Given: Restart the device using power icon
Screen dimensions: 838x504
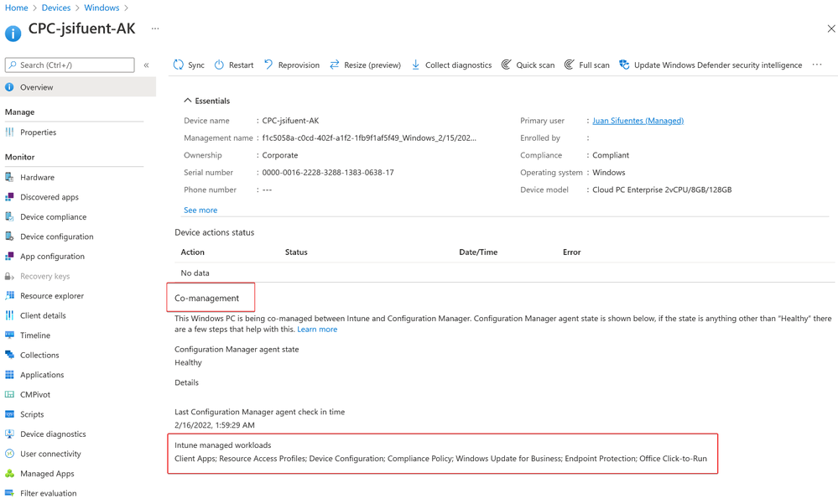Looking at the screenshot, I should pyautogui.click(x=219, y=65).
